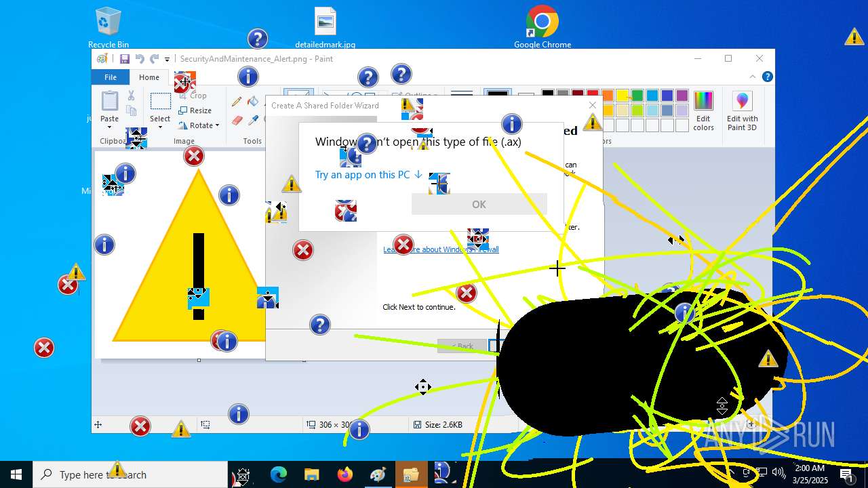
Task: Select detailedmark.jpg desktop file
Action: click(325, 27)
